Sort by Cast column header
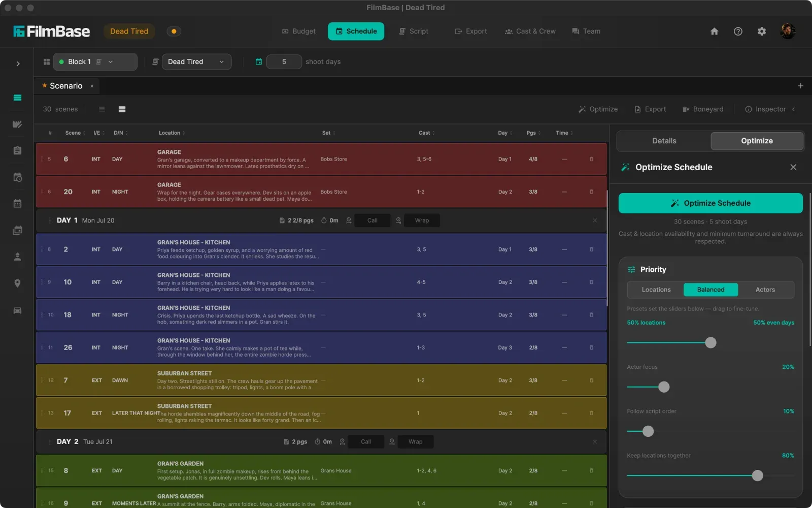This screenshot has width=812, height=508. pyautogui.click(x=426, y=133)
